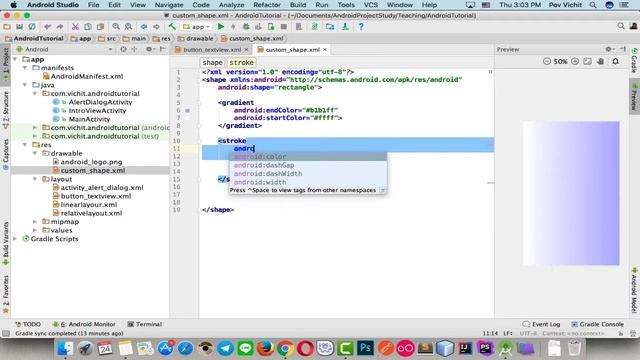Click the gradient shape preview image

coord(571,193)
